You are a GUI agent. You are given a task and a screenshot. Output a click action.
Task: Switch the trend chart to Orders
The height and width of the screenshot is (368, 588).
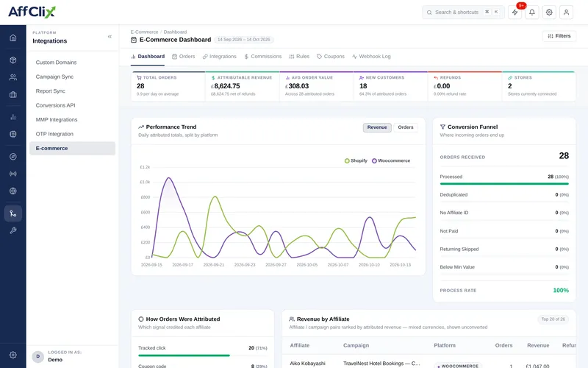pyautogui.click(x=406, y=127)
